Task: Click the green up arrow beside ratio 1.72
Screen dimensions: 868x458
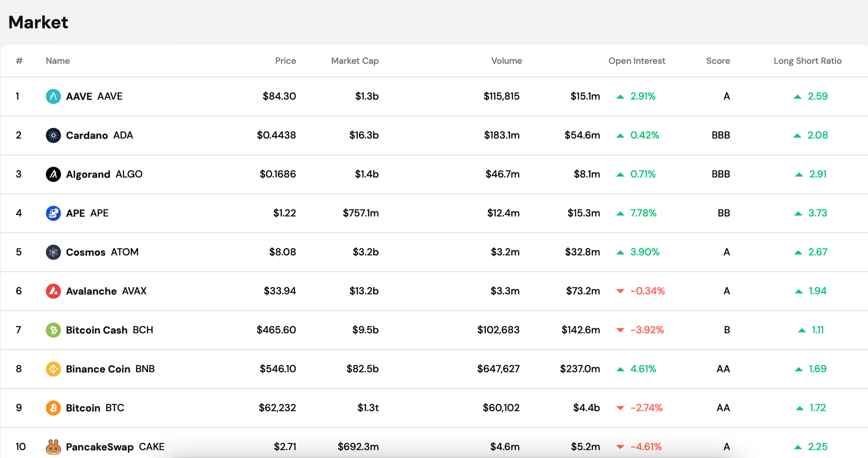Action: pyautogui.click(x=800, y=408)
